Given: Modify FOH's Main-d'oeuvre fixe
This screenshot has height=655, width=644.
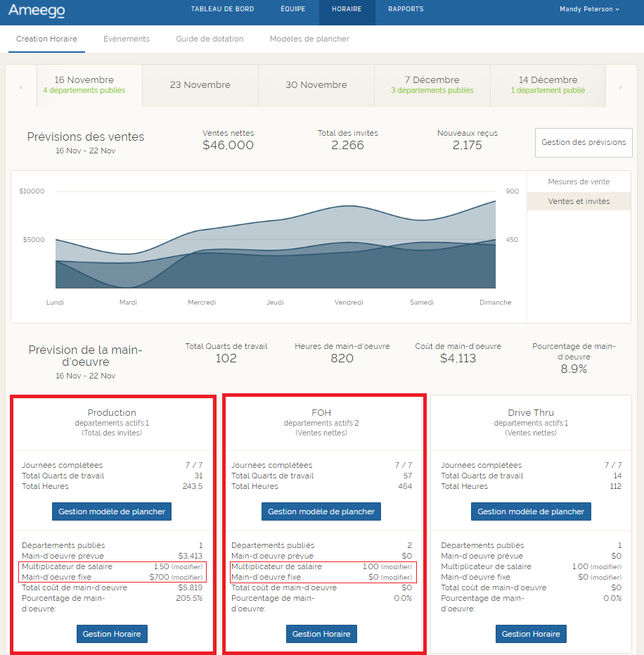Looking at the screenshot, I should [x=397, y=578].
